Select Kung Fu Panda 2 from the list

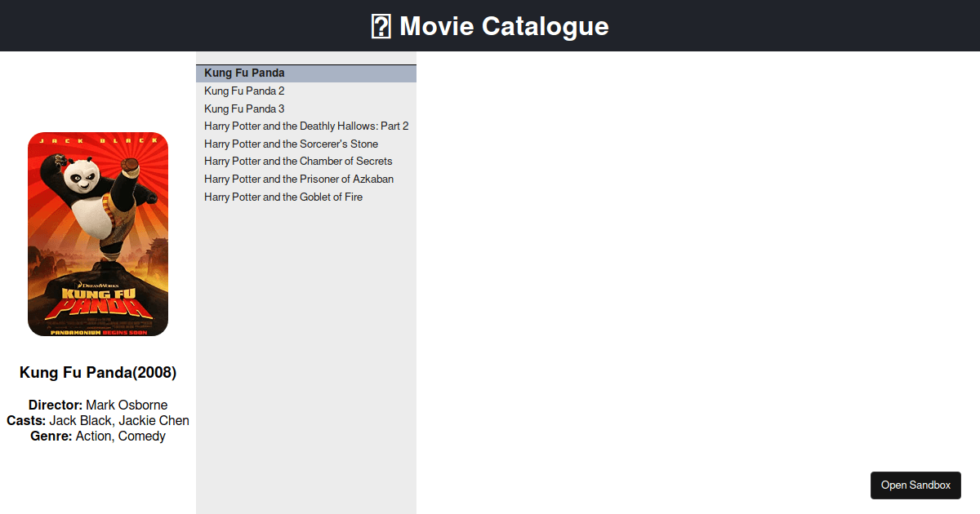point(244,91)
